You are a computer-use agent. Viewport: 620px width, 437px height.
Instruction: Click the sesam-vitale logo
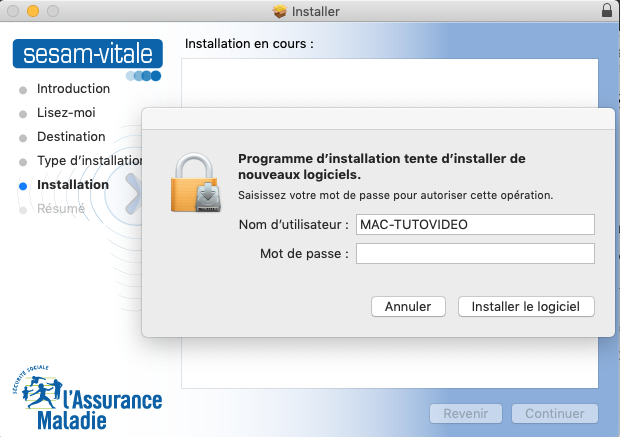pyautogui.click(x=88, y=54)
